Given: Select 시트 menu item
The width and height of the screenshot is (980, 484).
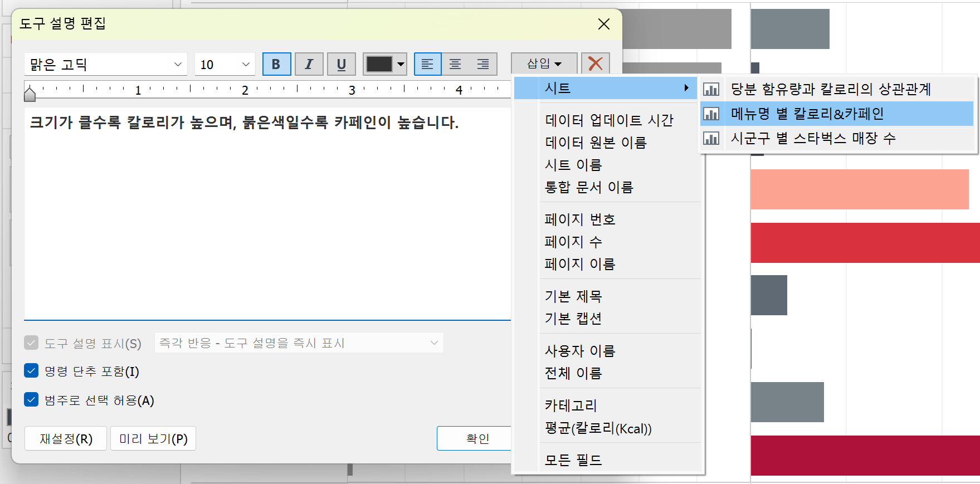Looking at the screenshot, I should click(606, 88).
